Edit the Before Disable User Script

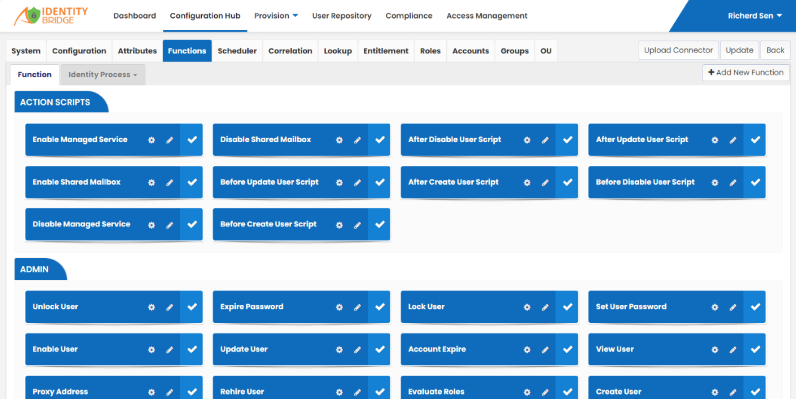(733, 183)
